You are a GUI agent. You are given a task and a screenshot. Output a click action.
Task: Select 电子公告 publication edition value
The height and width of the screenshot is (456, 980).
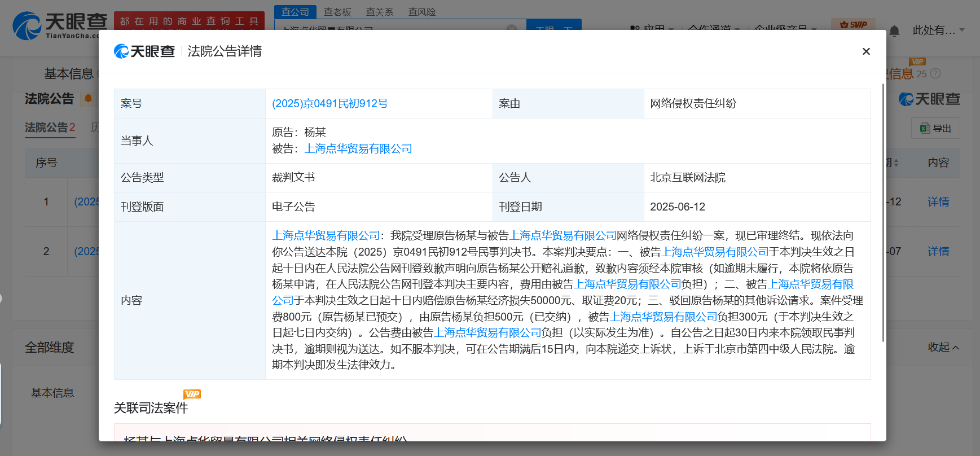[x=293, y=207]
